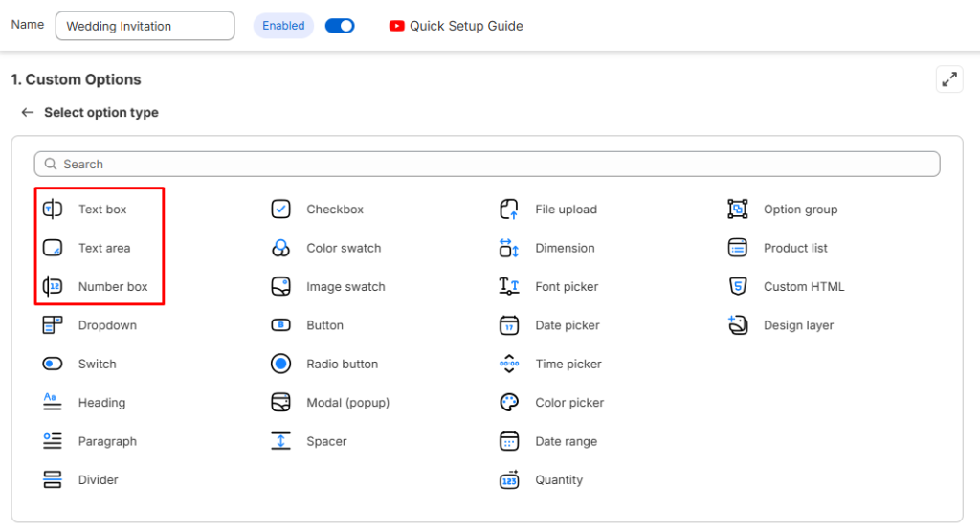980x531 pixels.
Task: Click the Search option types field
Action: (487, 165)
